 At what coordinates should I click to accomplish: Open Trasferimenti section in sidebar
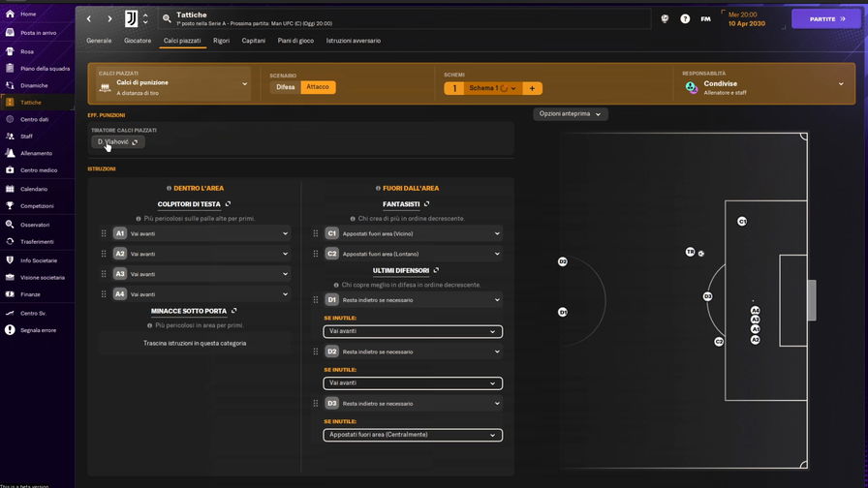point(37,242)
